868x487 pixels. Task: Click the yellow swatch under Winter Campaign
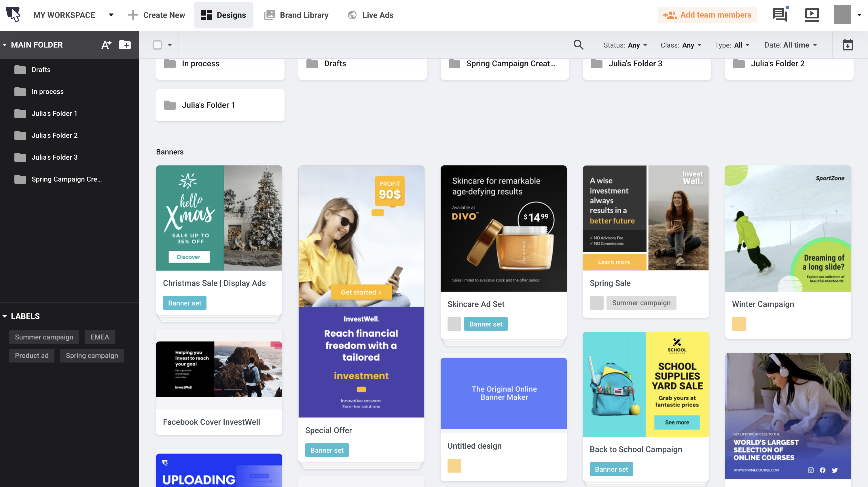739,324
